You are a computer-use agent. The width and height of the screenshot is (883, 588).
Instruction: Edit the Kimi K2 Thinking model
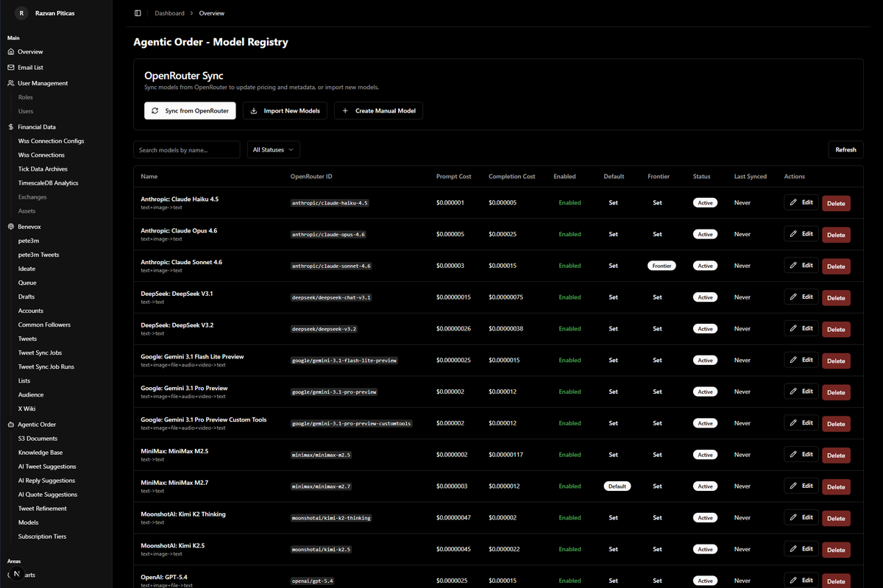point(801,517)
